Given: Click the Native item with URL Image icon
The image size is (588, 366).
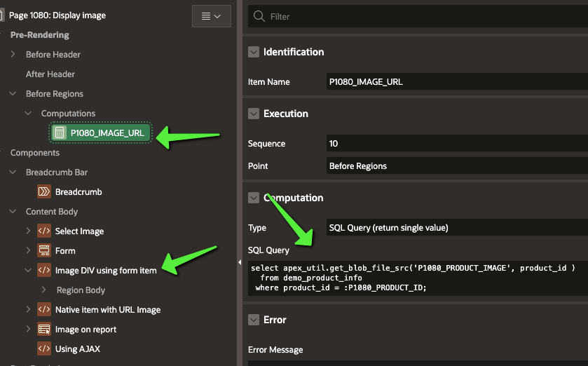Looking at the screenshot, I should (44, 309).
